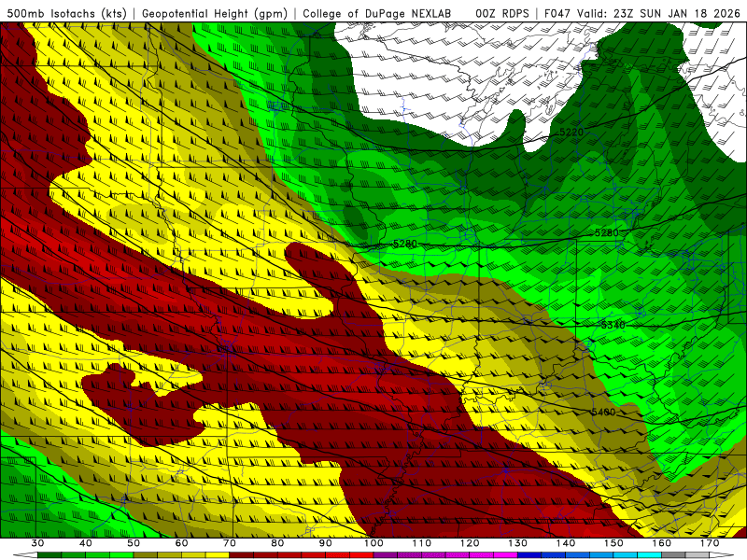Screen dimensions: 747x560
Task: Click the "00Z RDPS" model run label
Action: (x=501, y=13)
